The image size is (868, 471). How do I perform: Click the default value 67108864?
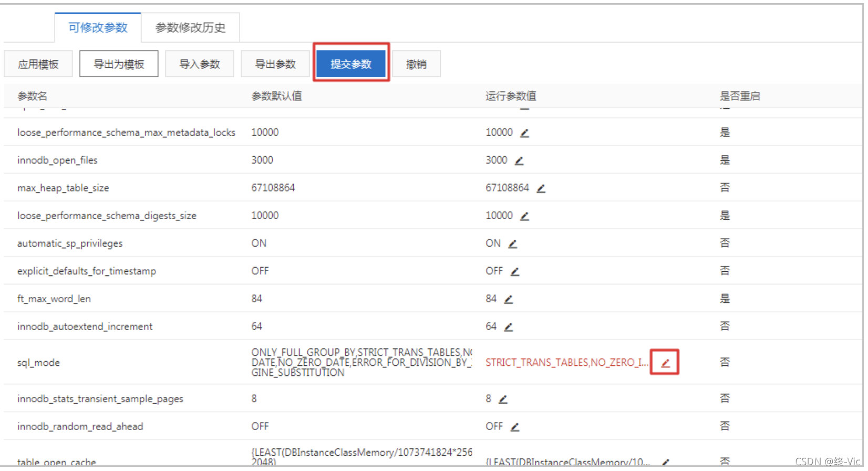click(x=273, y=188)
